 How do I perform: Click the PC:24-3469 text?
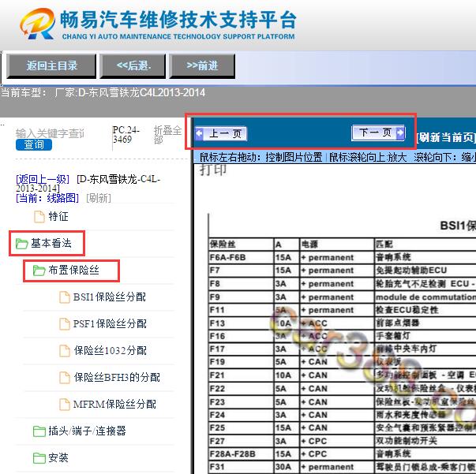pyautogui.click(x=126, y=135)
